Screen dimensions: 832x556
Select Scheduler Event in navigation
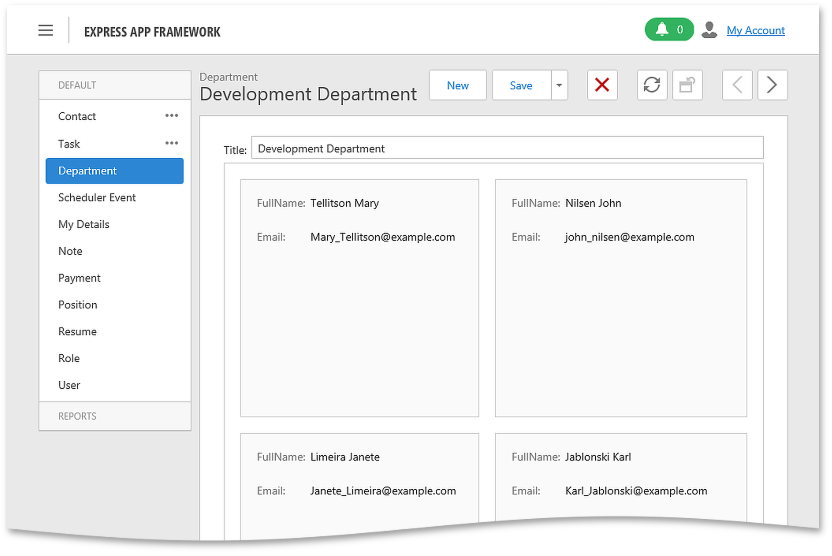(97, 198)
